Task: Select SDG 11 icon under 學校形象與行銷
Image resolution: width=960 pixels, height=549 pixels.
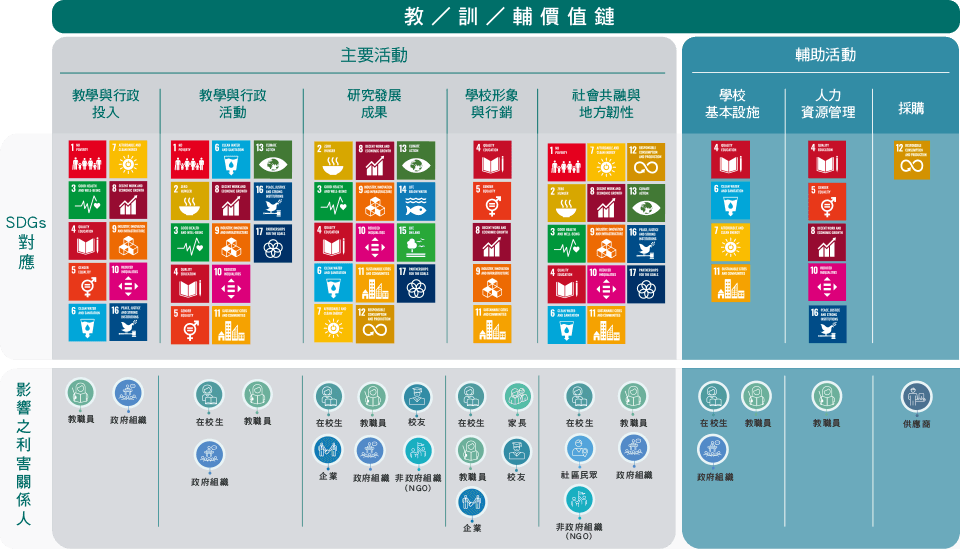Action: pyautogui.click(x=492, y=324)
